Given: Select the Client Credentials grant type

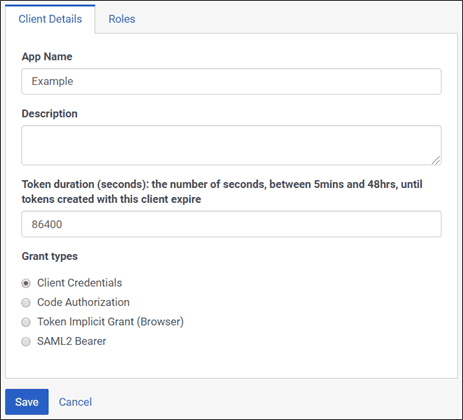Looking at the screenshot, I should click(x=26, y=283).
